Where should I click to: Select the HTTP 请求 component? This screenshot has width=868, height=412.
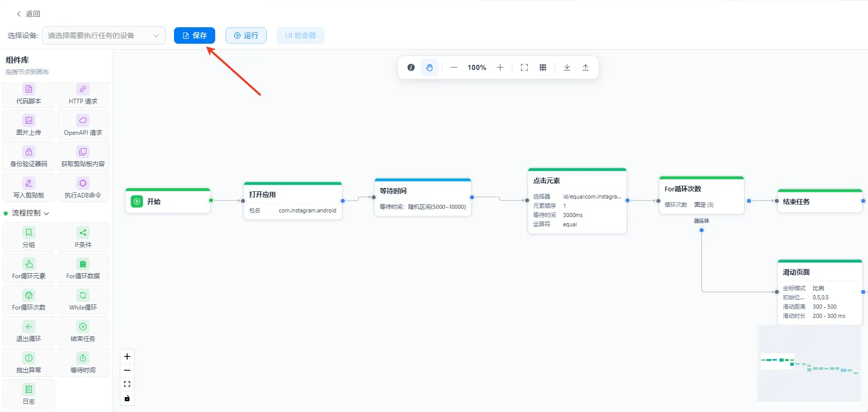point(83,95)
